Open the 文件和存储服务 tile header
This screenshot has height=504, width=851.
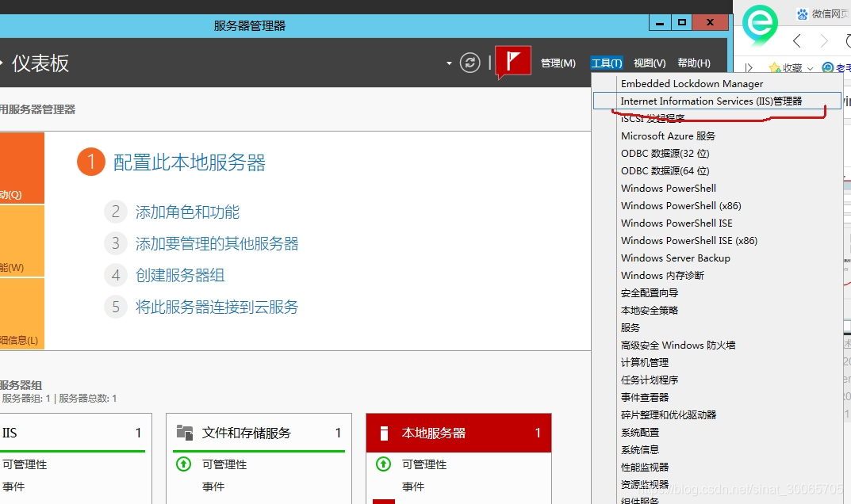click(x=259, y=433)
